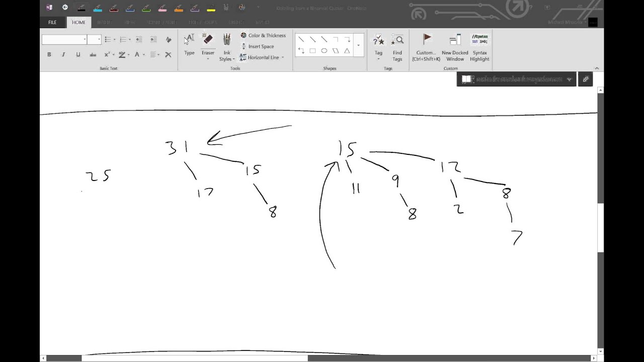Viewport: 644px width, 362px height.
Task: Open Ink Styles gallery
Action: coord(227,47)
